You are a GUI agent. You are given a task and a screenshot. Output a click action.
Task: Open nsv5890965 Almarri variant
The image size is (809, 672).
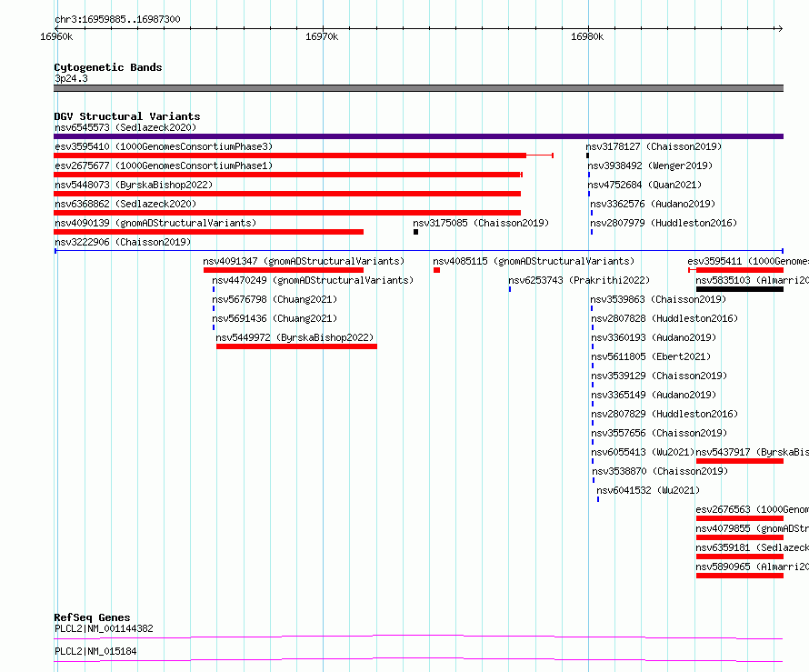(x=753, y=567)
